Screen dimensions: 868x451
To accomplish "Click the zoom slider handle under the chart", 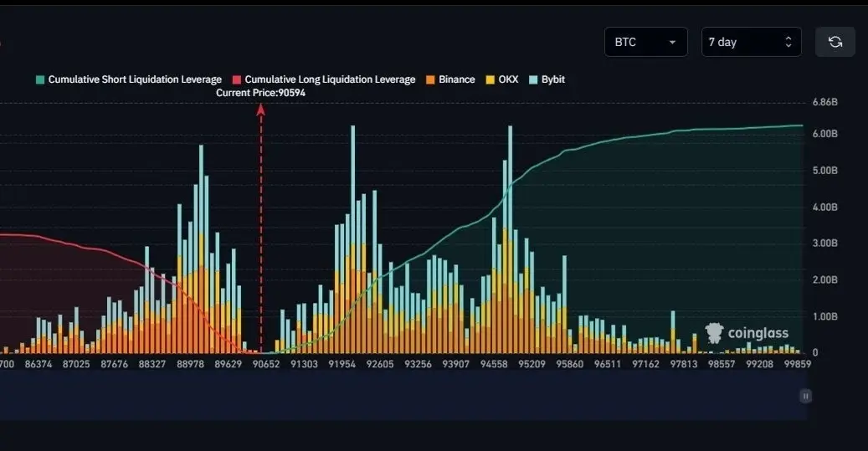I will tap(806, 396).
